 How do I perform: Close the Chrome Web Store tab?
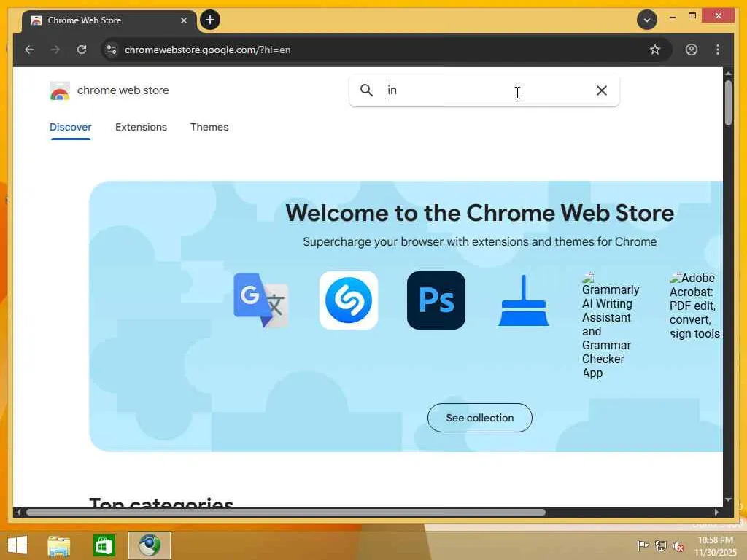[x=183, y=20]
